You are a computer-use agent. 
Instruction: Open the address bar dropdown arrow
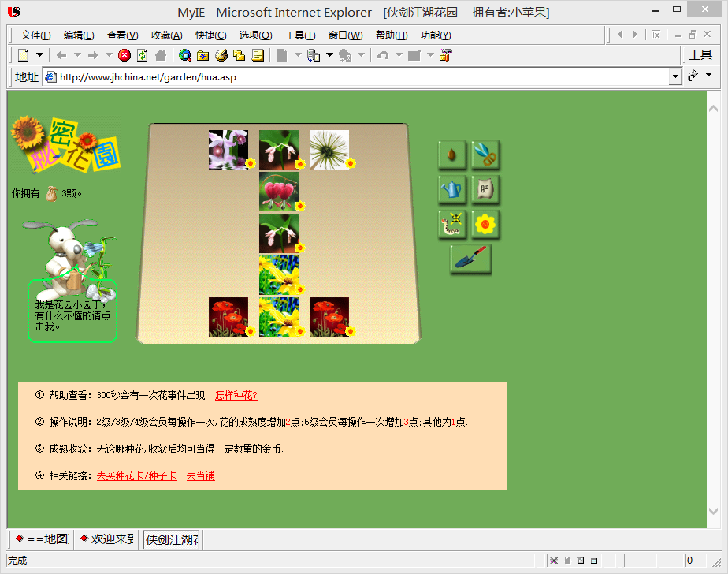[675, 76]
